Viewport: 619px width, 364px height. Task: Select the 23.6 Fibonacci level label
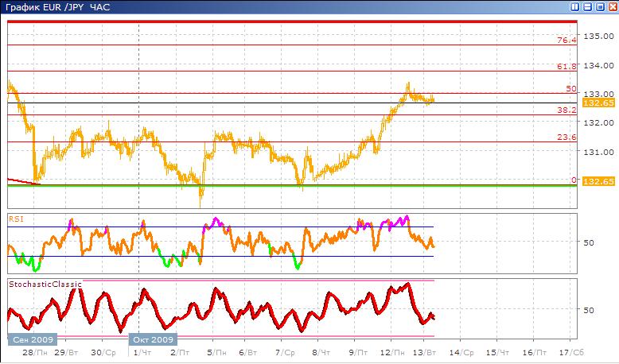tap(566, 137)
